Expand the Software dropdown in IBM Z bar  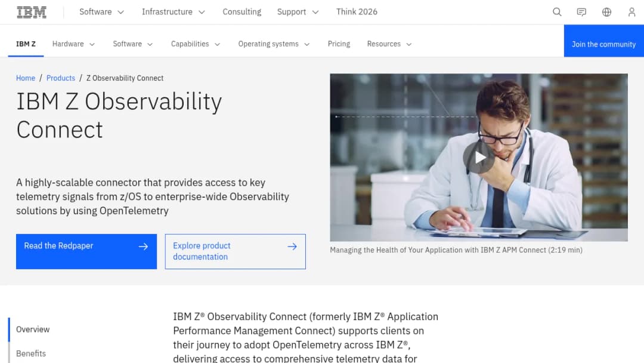[x=132, y=44]
